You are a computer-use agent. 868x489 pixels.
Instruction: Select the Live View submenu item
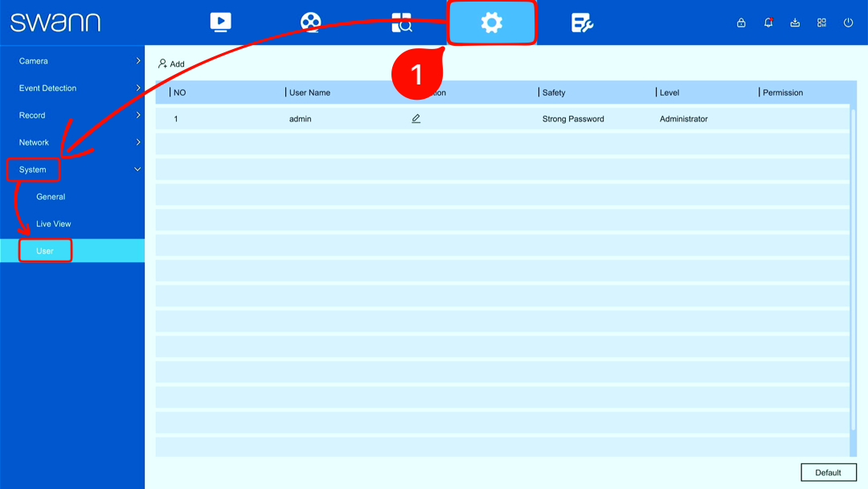coord(72,224)
